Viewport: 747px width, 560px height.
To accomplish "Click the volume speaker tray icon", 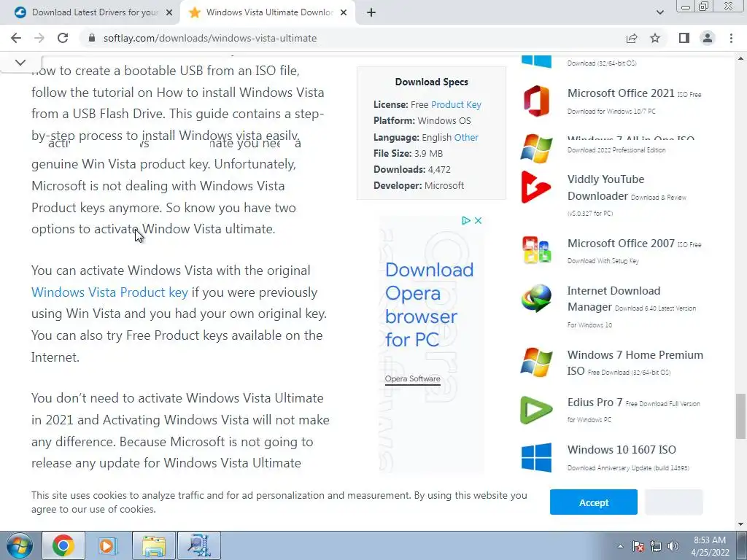I will (673, 546).
